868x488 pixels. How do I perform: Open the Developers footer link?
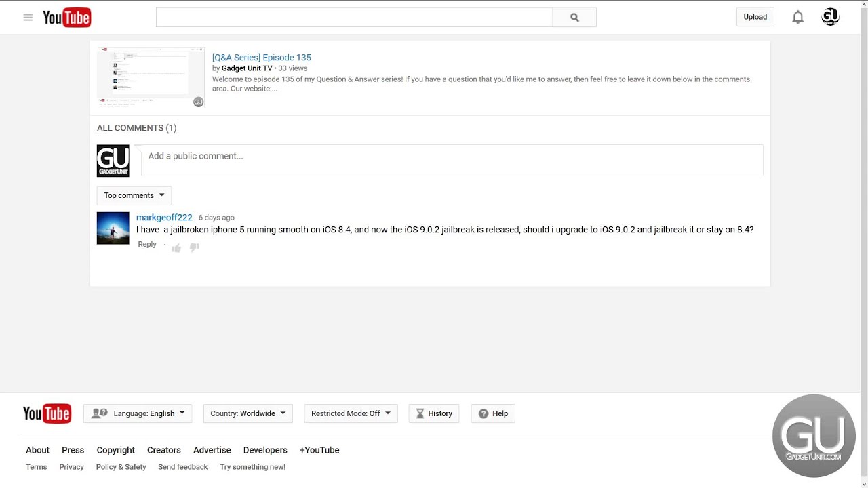[x=265, y=450]
